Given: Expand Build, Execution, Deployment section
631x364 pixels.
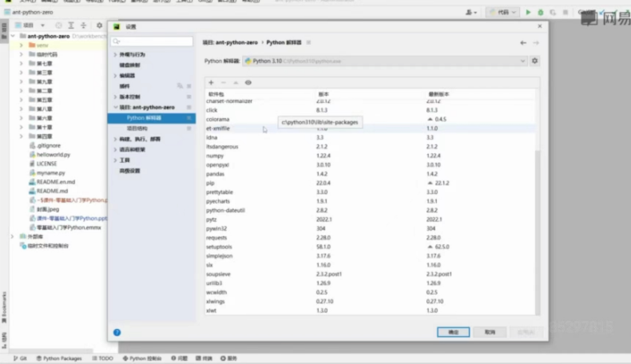Looking at the screenshot, I should coord(115,139).
